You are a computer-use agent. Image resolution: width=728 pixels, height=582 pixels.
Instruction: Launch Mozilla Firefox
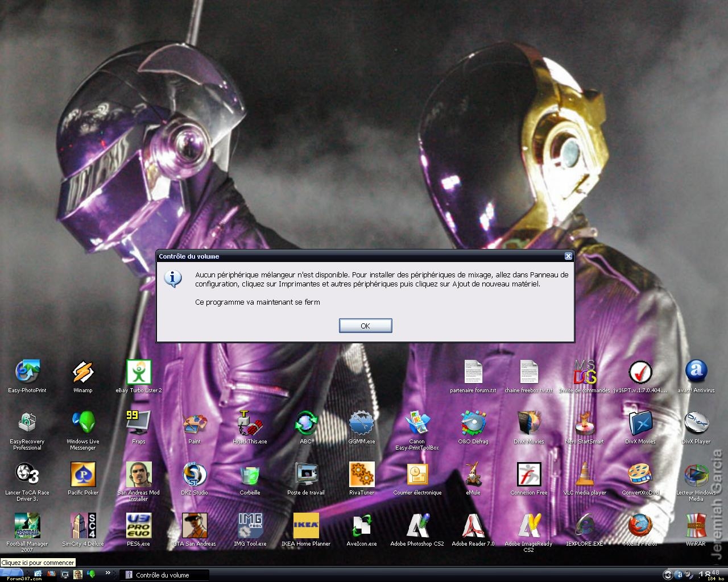tap(640, 530)
